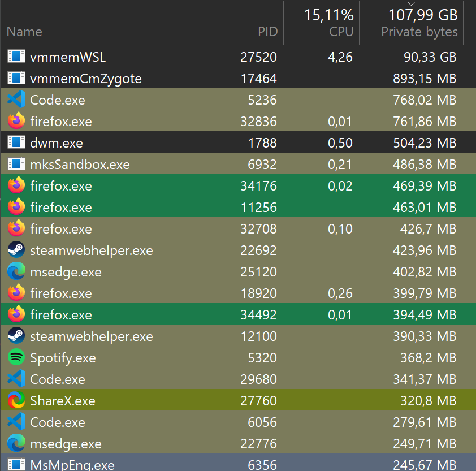Screen dimensions: 476x471
Task: Select msedge.exe name with PID 22776
Action: point(66,444)
